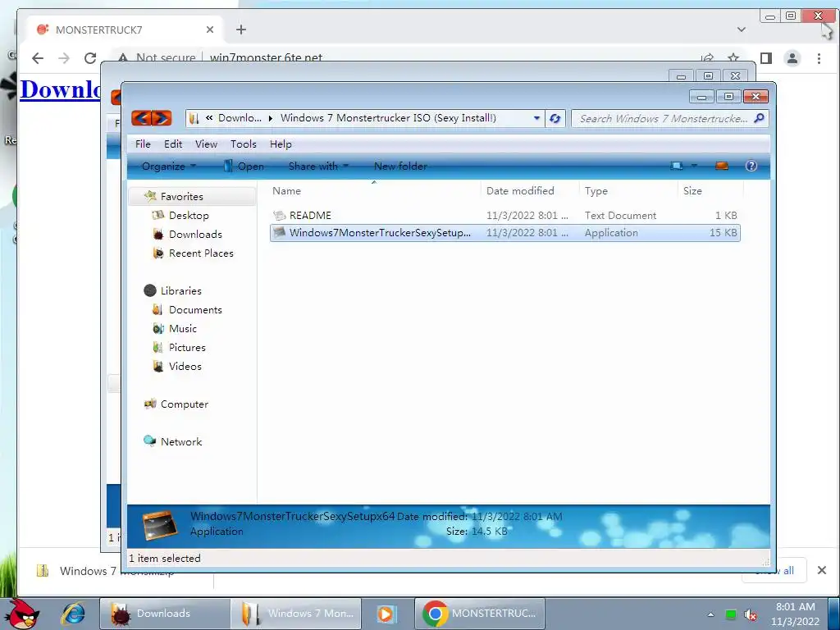Click the README file icon
Image resolution: width=840 pixels, height=630 pixels.
pyautogui.click(x=279, y=216)
